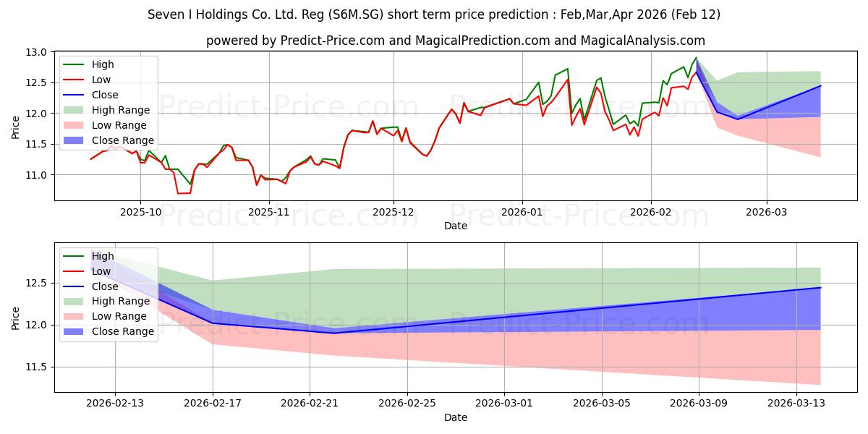The height and width of the screenshot is (434, 868).
Task: Click the Price axis label of the upper chart
Action: pyautogui.click(x=16, y=126)
